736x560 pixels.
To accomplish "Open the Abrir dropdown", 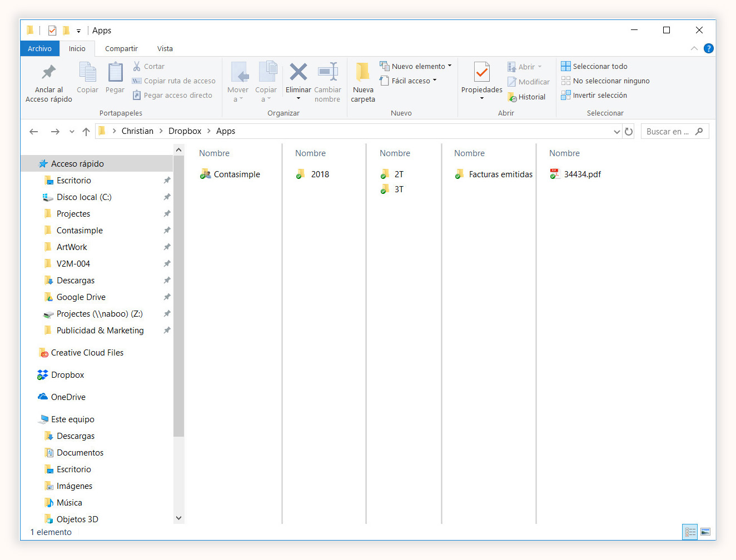I will (x=524, y=67).
